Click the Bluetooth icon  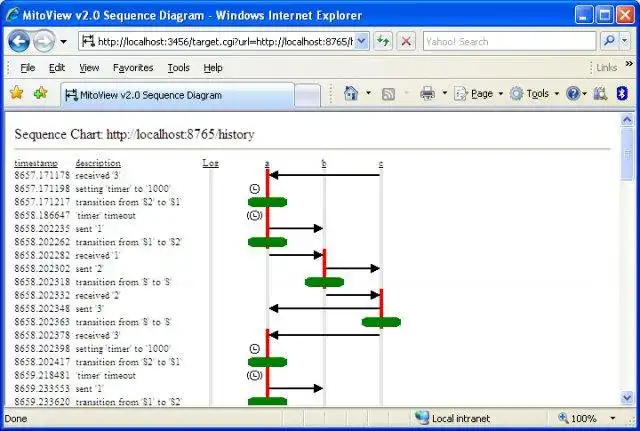click(622, 93)
